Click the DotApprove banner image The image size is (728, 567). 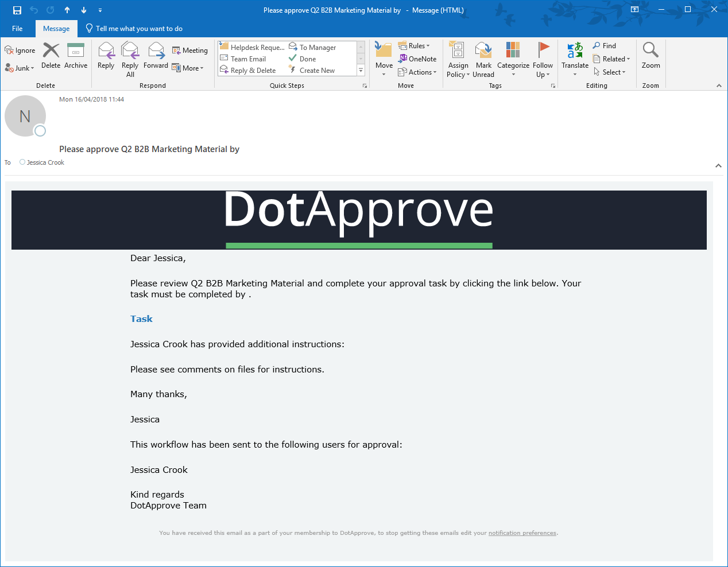pos(359,220)
